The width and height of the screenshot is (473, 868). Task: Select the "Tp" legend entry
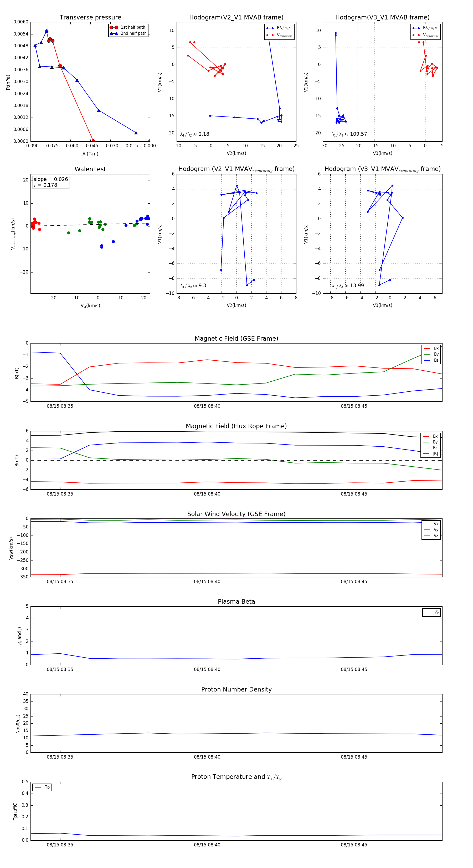coord(42,788)
